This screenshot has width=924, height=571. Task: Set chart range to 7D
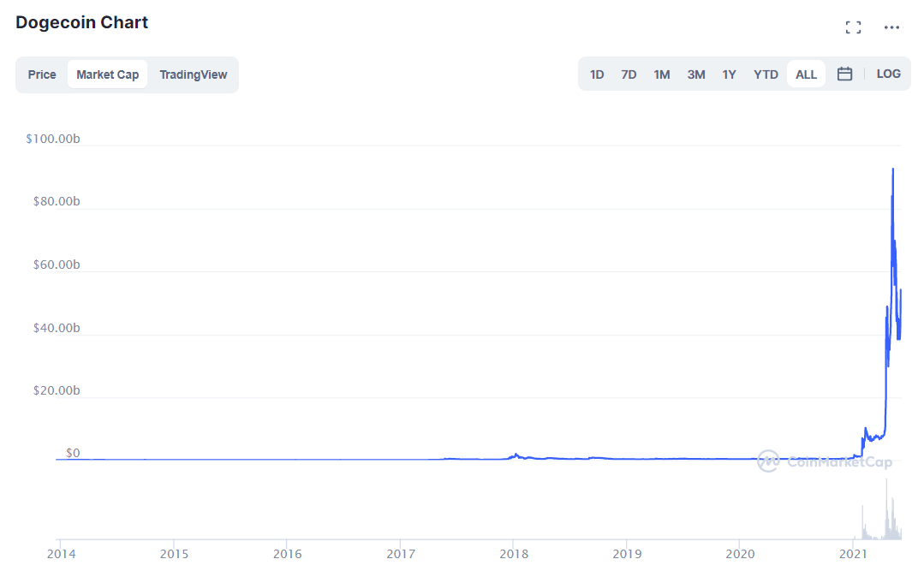pos(629,74)
